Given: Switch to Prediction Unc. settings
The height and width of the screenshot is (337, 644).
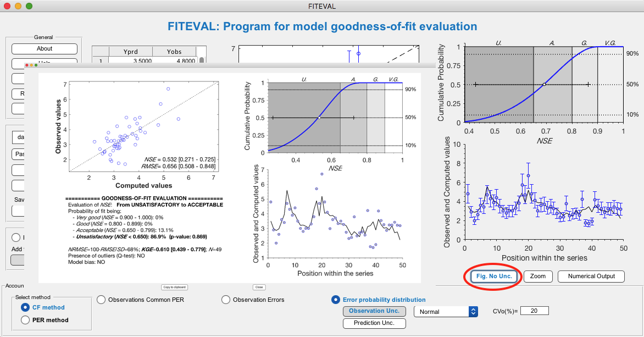Looking at the screenshot, I should tap(374, 323).
